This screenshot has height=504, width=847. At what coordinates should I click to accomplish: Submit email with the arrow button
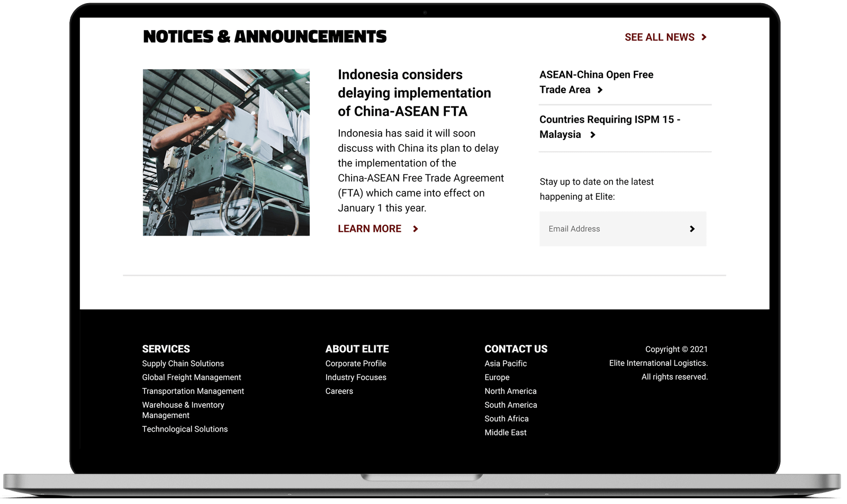pos(692,229)
